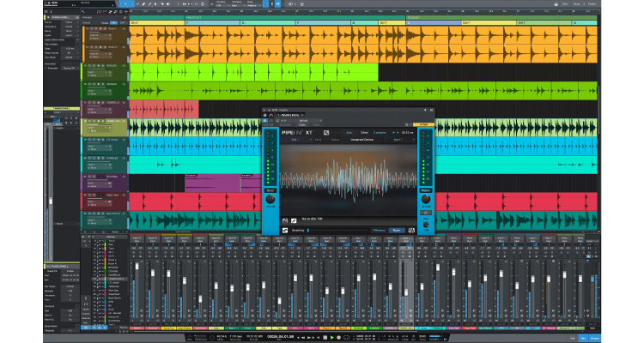The height and width of the screenshot is (343, 644).
Task: Click the green Play button
Action: (x=332, y=337)
